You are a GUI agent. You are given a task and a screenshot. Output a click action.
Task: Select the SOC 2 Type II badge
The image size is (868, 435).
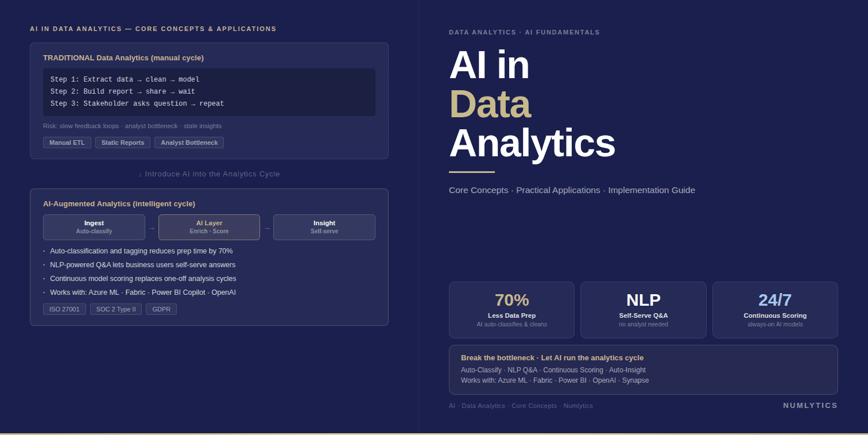[116, 309]
